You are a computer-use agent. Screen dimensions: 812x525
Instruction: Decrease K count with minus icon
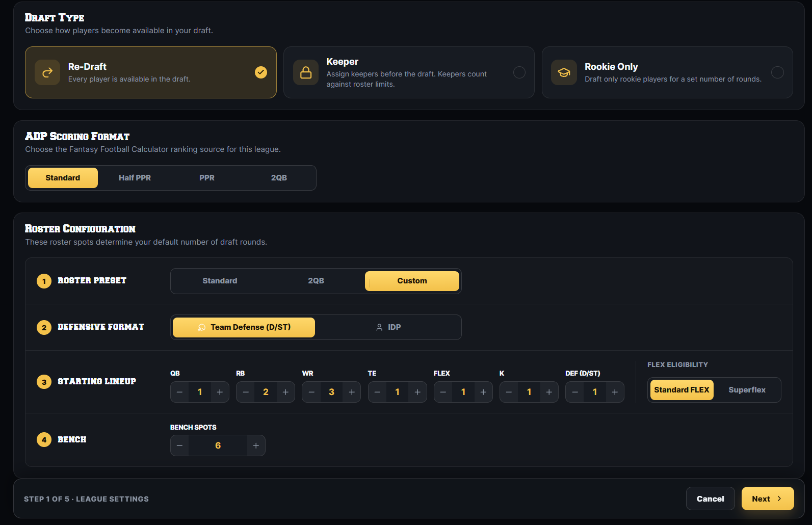click(509, 392)
